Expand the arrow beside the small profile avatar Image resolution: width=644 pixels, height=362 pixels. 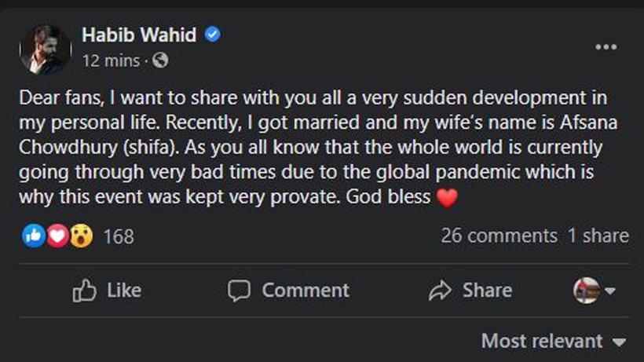coord(610,291)
